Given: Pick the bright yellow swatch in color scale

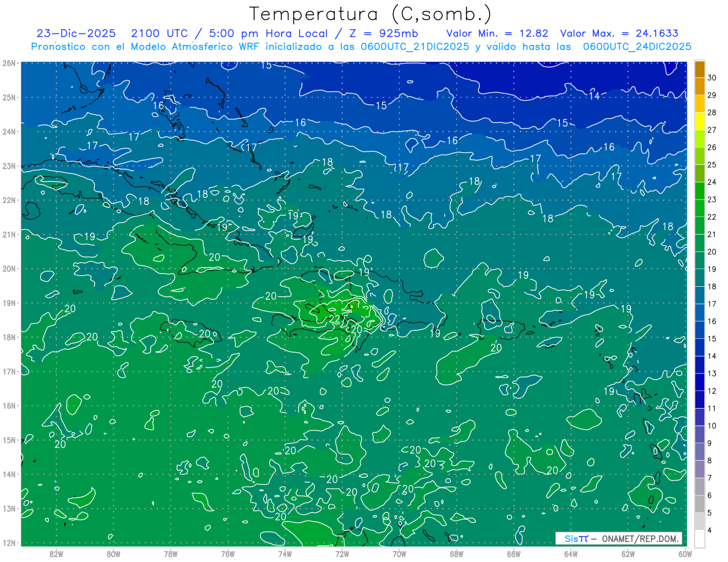Looking at the screenshot, I should click(x=699, y=122).
